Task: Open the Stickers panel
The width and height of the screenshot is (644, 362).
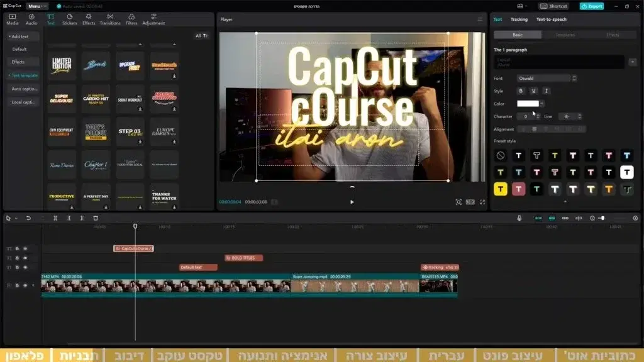Action: [x=69, y=19]
